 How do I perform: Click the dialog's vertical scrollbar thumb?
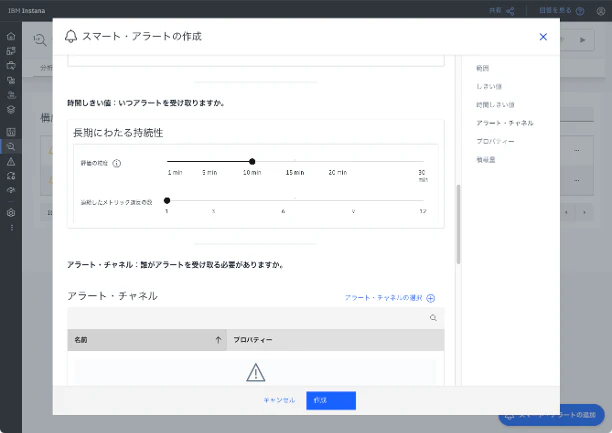[458, 224]
